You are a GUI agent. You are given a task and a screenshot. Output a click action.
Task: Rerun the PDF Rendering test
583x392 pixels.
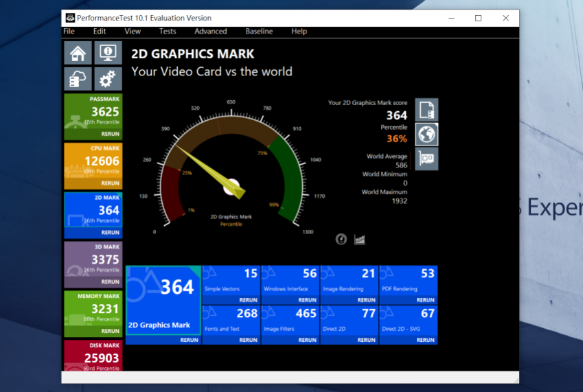click(x=425, y=300)
